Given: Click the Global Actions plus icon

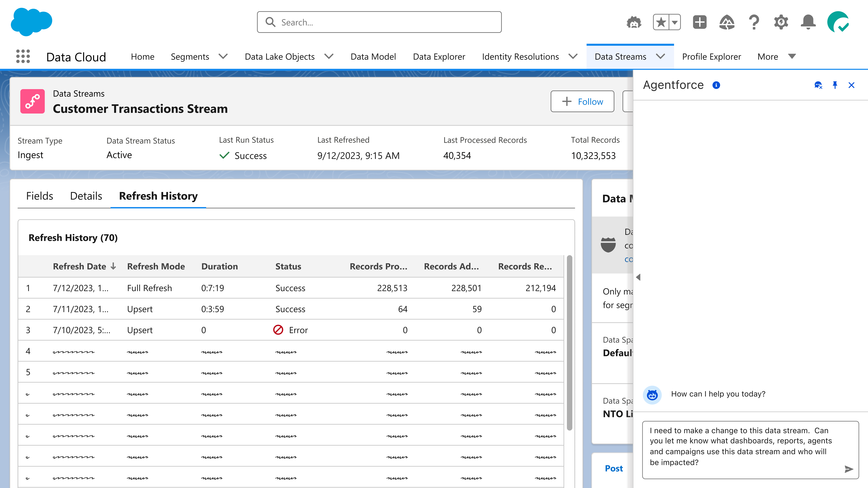Looking at the screenshot, I should pos(700,22).
